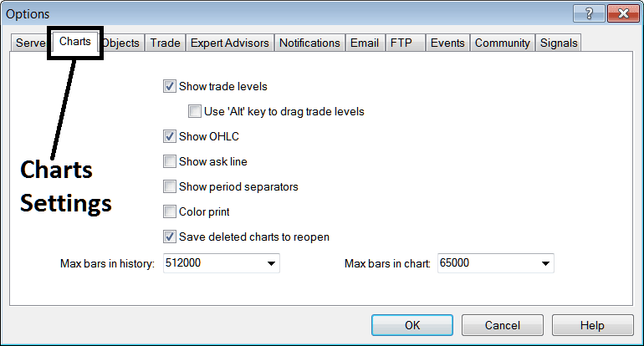The image size is (644, 346).
Task: Switch to the Signals tab
Action: coord(559,43)
